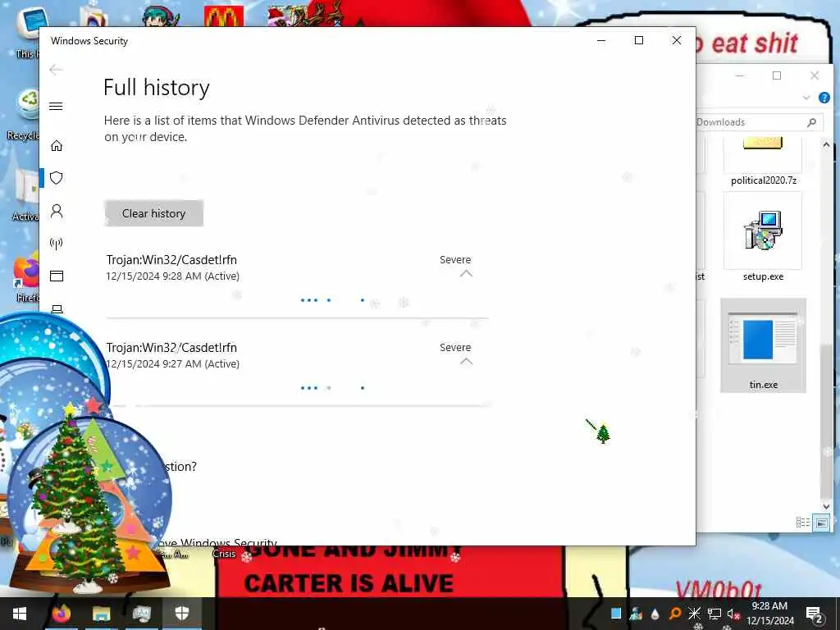Select tin.exe in the Downloads window
840x630 pixels.
763,345
